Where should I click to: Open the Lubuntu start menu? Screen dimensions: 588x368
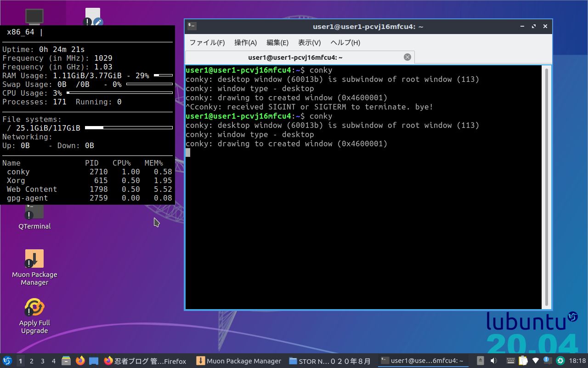pyautogui.click(x=7, y=361)
